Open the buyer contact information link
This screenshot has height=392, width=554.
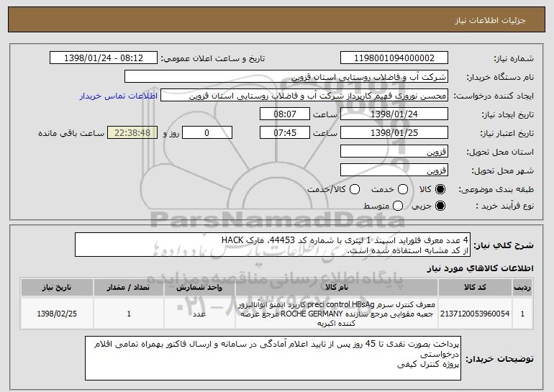point(119,96)
